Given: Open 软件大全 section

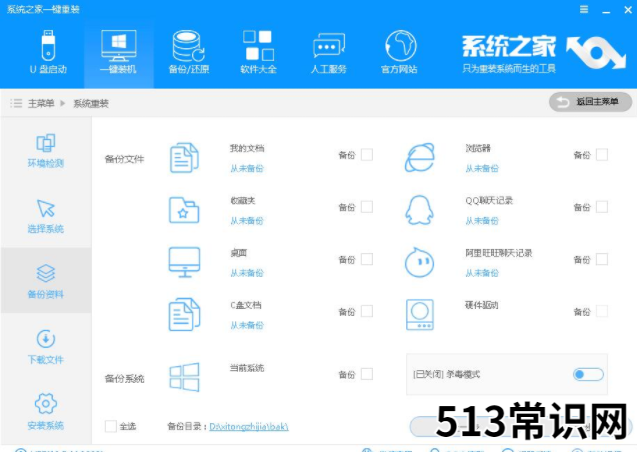Looking at the screenshot, I should coord(258,52).
